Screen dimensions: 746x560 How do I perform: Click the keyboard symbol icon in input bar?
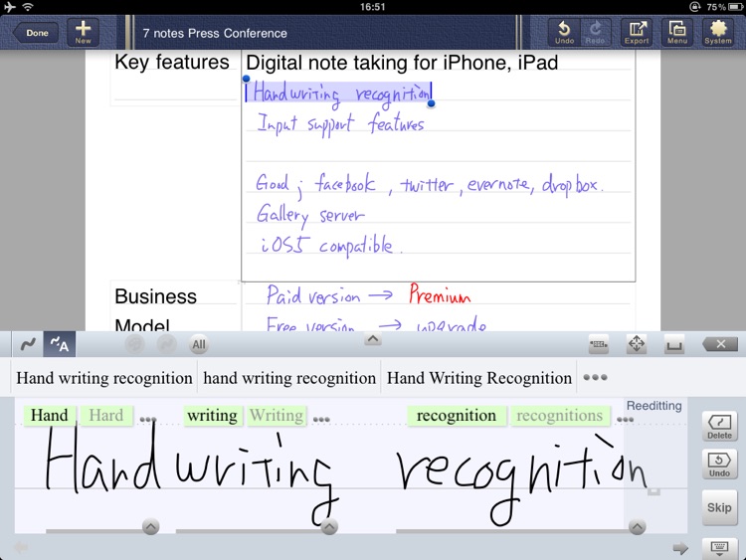599,344
